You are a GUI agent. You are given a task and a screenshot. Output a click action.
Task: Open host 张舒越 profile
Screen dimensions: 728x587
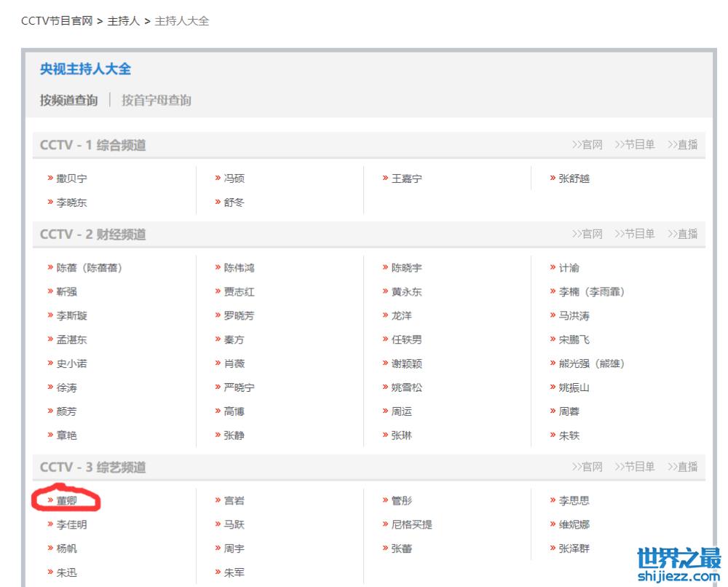point(574,178)
